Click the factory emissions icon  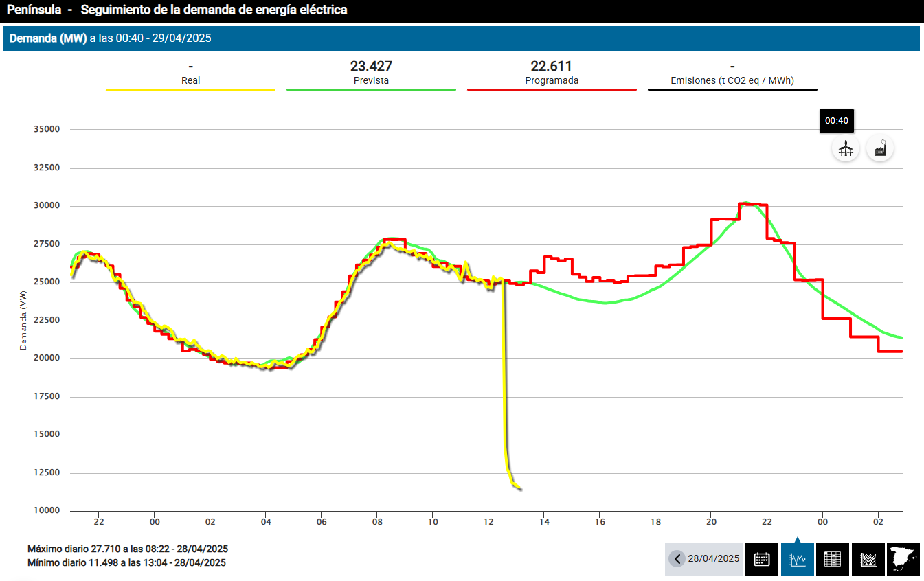coord(880,148)
